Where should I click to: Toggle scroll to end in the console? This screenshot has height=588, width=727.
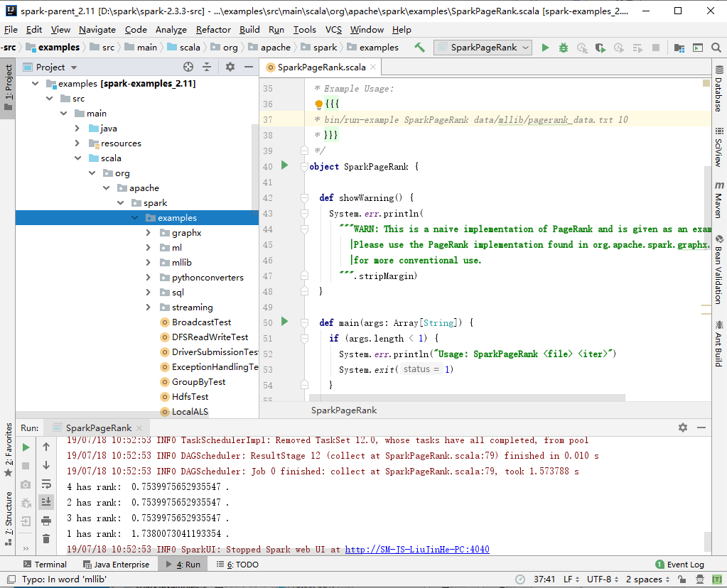(46, 501)
